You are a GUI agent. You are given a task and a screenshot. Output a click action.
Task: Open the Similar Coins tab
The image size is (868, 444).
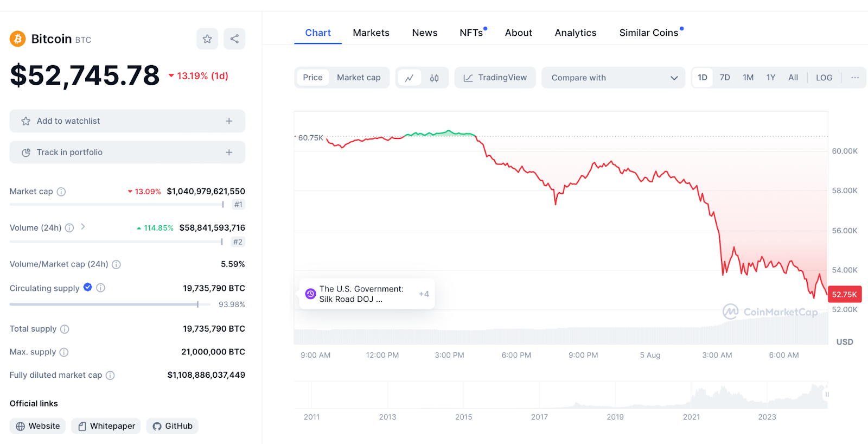pyautogui.click(x=650, y=33)
